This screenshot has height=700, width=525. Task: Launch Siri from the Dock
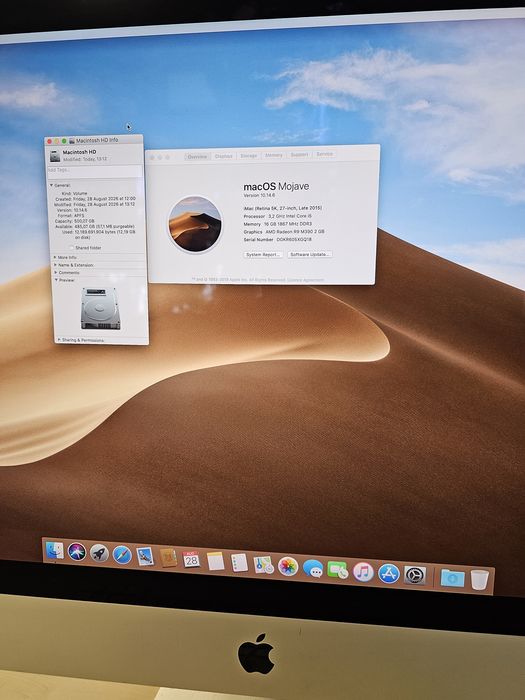(77, 552)
